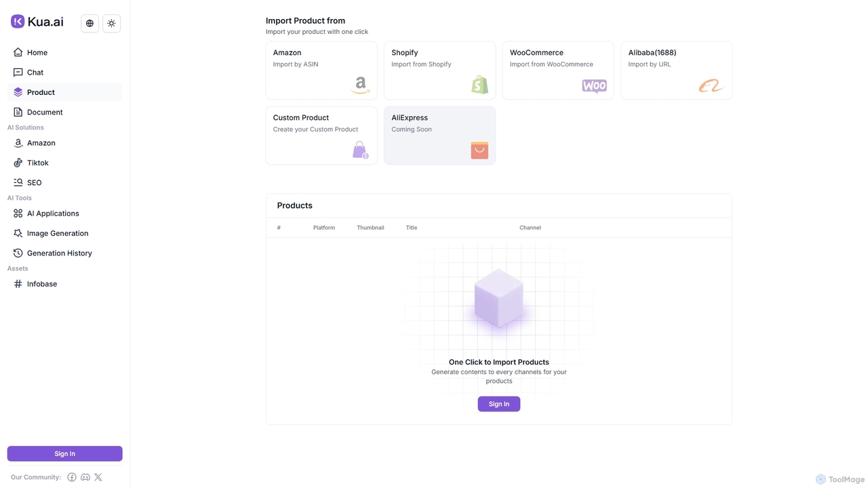Click the 'Our Community:' label
The image size is (868, 488).
pyautogui.click(x=36, y=477)
